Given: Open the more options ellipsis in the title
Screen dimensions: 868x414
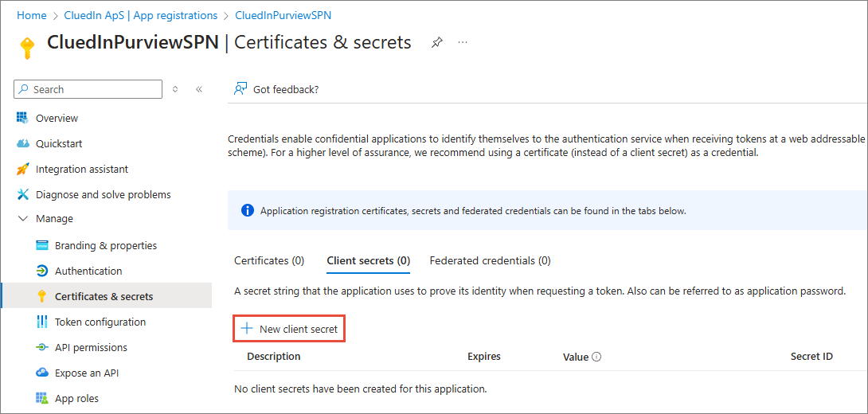Looking at the screenshot, I should pos(463,43).
